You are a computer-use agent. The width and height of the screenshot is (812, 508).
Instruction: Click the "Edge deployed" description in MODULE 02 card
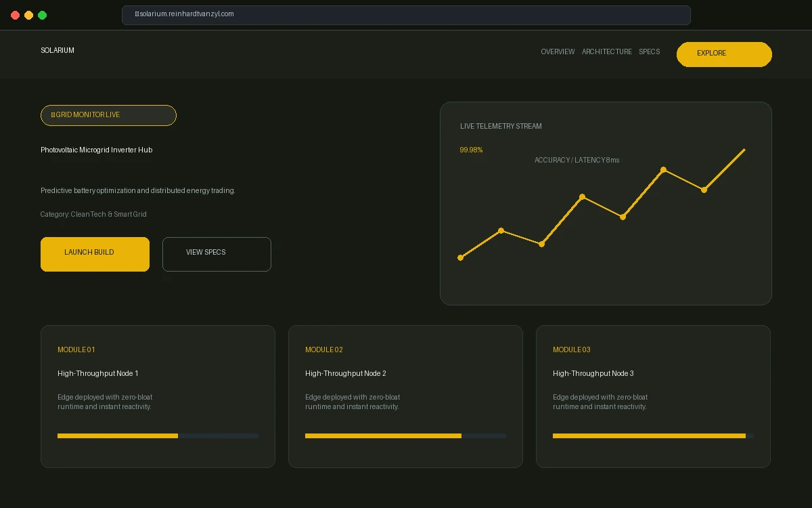(353, 402)
